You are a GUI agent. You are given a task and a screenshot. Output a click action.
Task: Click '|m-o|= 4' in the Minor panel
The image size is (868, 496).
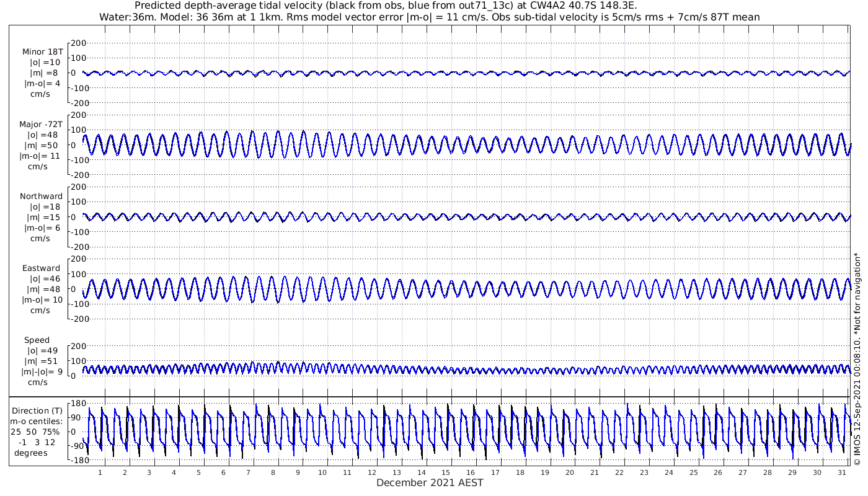click(x=42, y=84)
